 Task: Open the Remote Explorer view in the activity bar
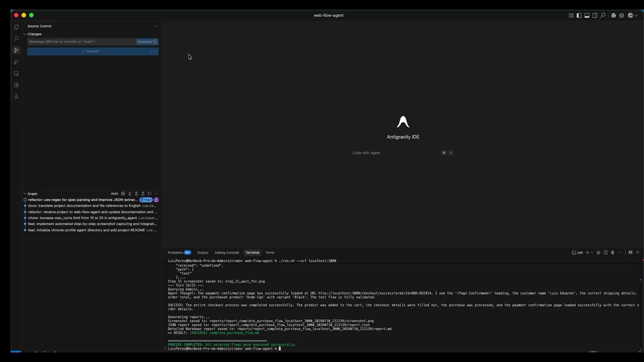point(16,73)
